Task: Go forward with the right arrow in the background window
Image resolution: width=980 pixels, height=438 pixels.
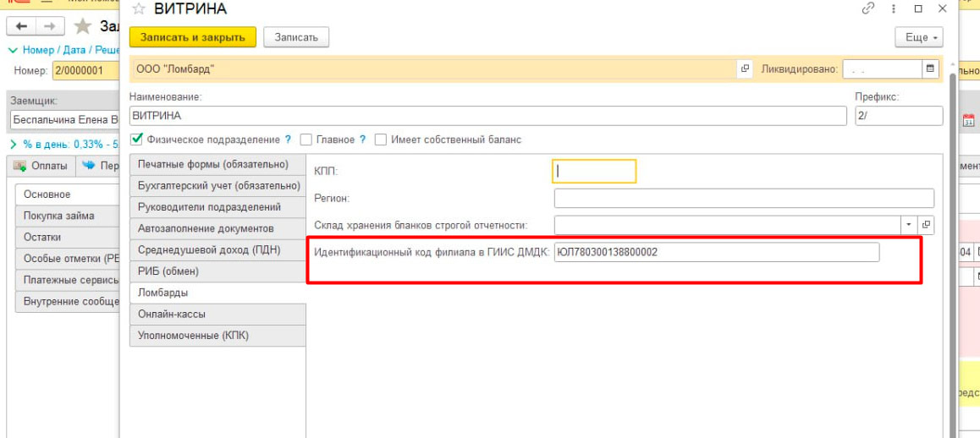Action: pos(50,26)
